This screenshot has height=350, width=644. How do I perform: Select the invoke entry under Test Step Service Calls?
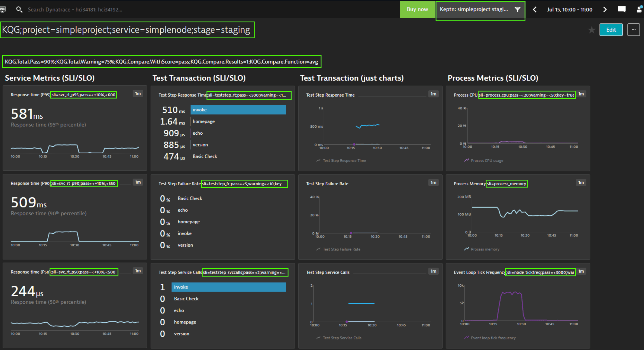point(228,287)
